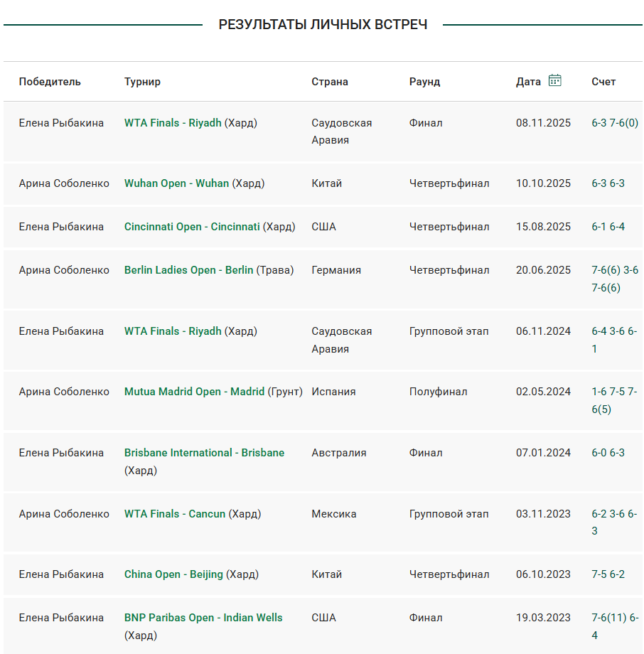Open the BNP Paribas Open - Indian Wells link

pyautogui.click(x=203, y=618)
